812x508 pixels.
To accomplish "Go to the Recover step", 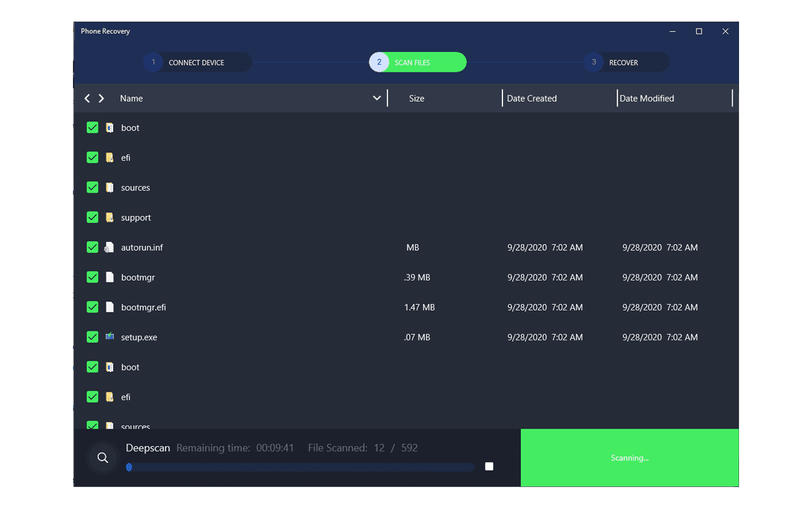I will [x=625, y=62].
